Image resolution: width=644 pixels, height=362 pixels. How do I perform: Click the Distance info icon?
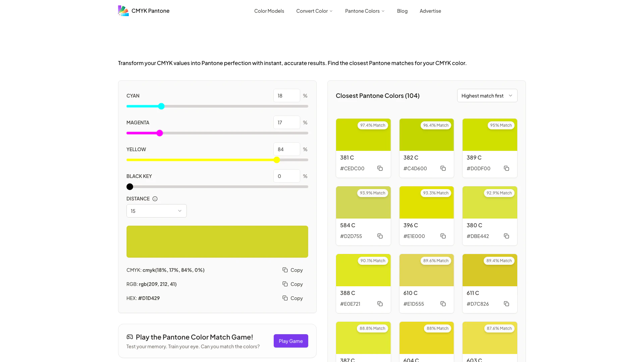(x=155, y=199)
